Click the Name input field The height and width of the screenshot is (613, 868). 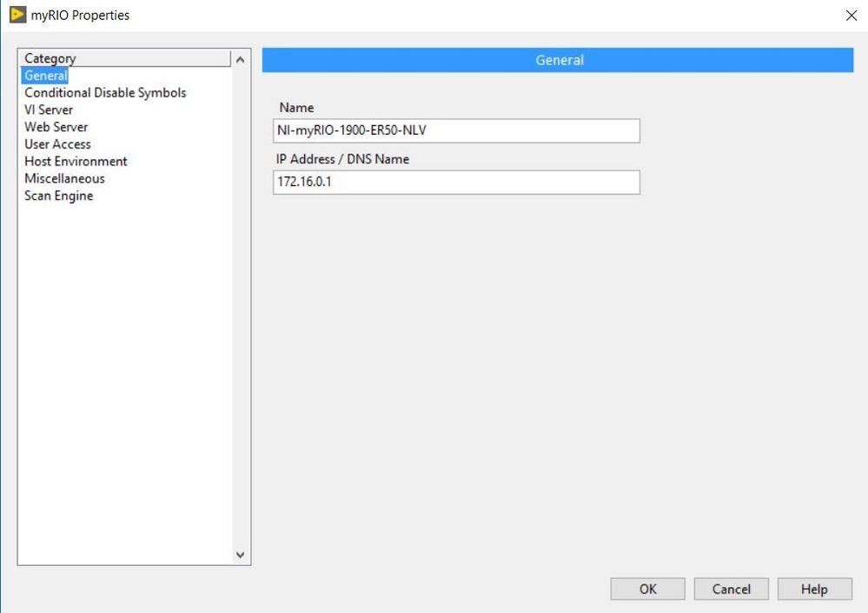click(456, 130)
